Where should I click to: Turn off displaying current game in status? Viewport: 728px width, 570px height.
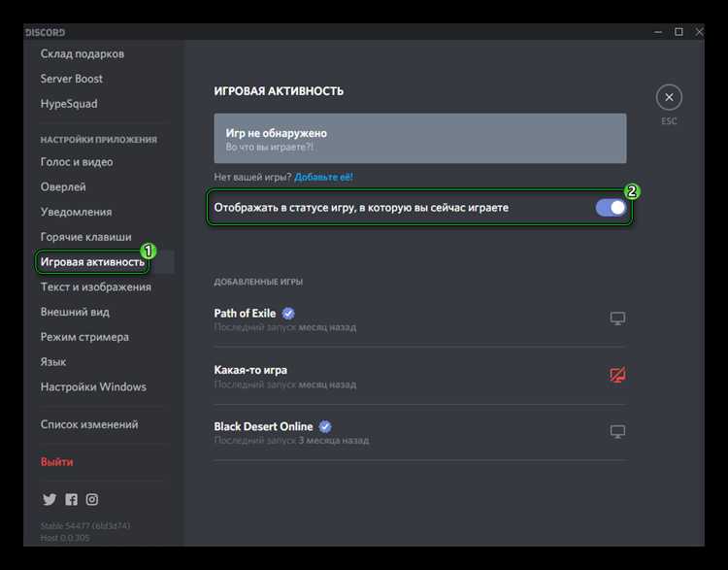tap(611, 208)
